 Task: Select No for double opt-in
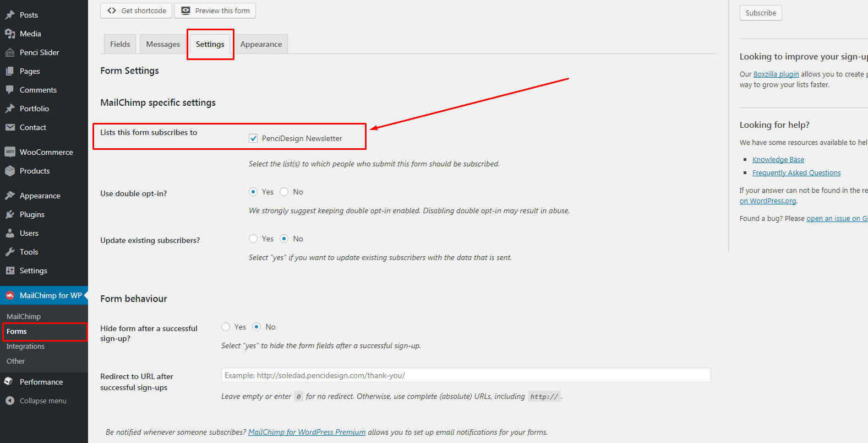284,192
